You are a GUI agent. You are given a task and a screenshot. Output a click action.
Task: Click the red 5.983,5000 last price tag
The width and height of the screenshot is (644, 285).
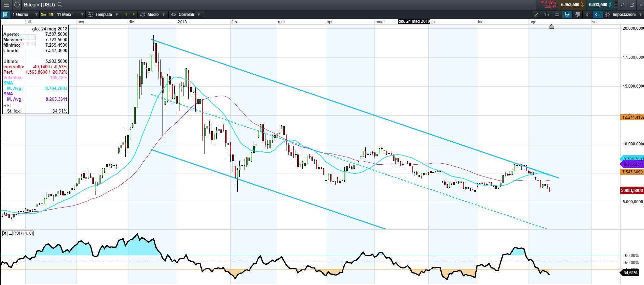pos(632,191)
